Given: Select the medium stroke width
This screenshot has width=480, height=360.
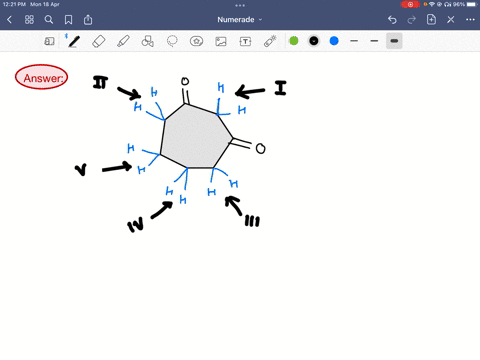Looking at the screenshot, I should coord(374,41).
